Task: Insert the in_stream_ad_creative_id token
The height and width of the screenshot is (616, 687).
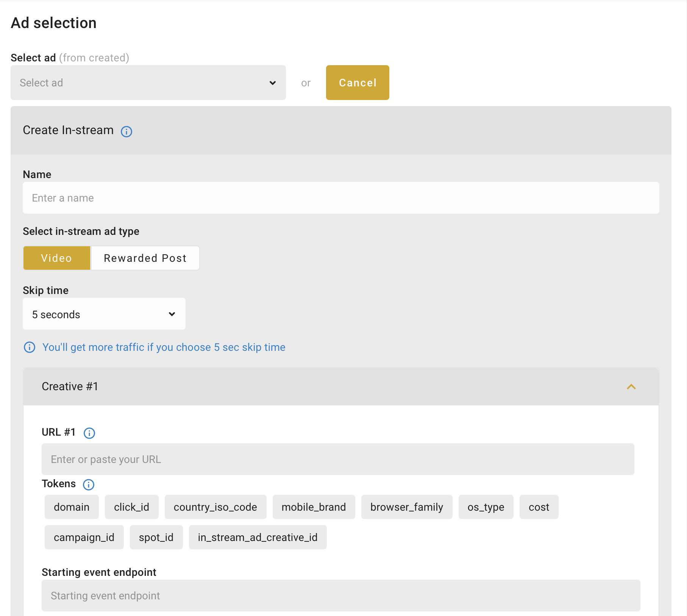Action: [x=258, y=537]
